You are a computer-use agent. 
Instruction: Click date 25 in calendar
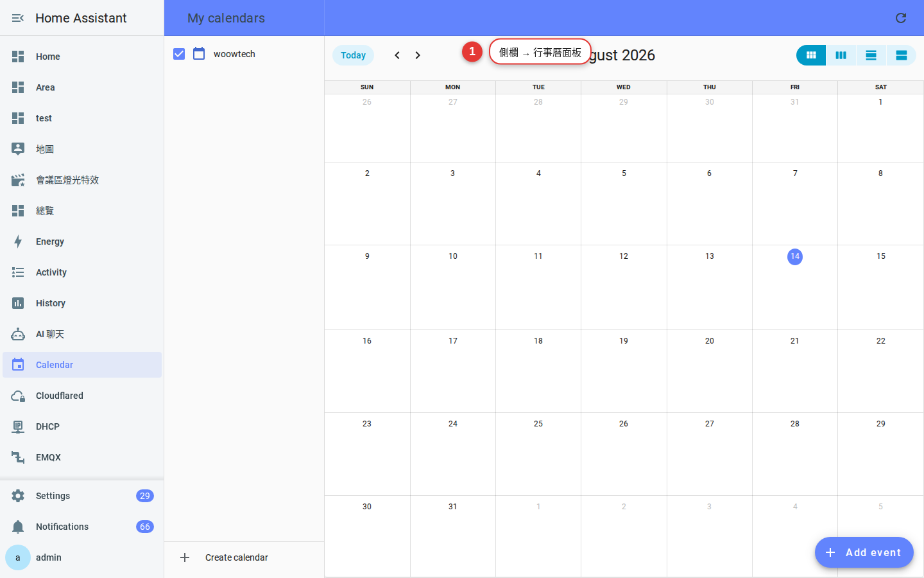538,424
